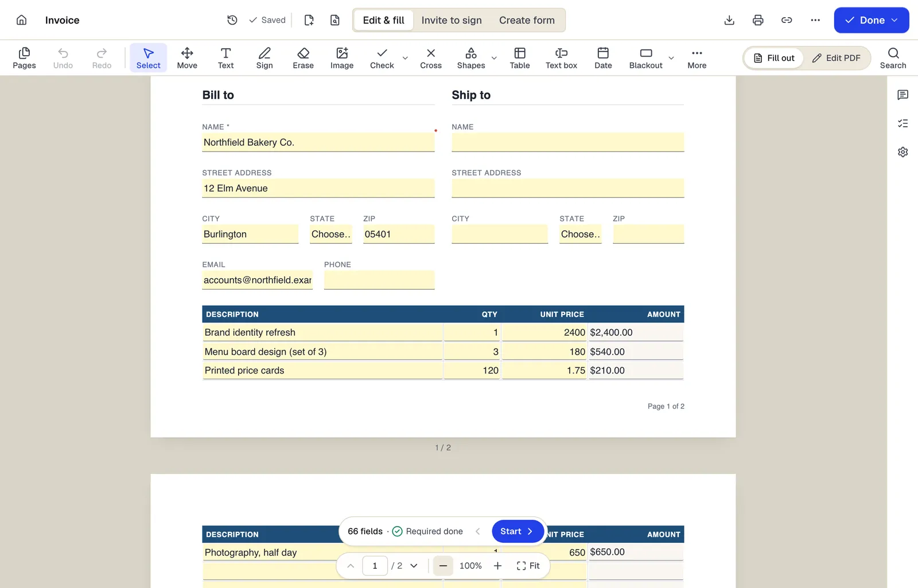Open the settings gear in sidebar
Image resolution: width=918 pixels, height=588 pixels.
tap(903, 152)
